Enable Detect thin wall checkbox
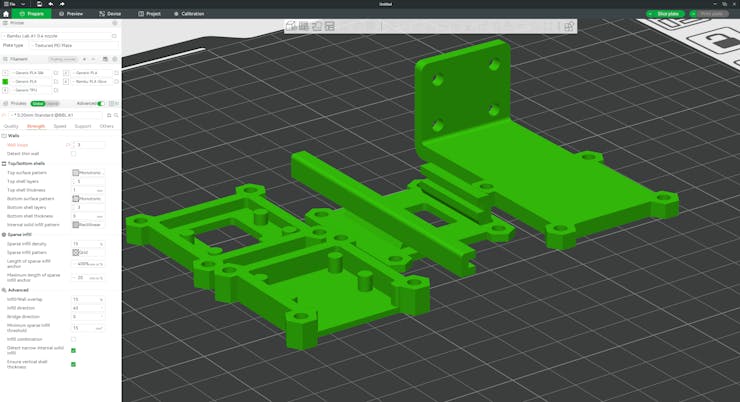 tap(73, 154)
